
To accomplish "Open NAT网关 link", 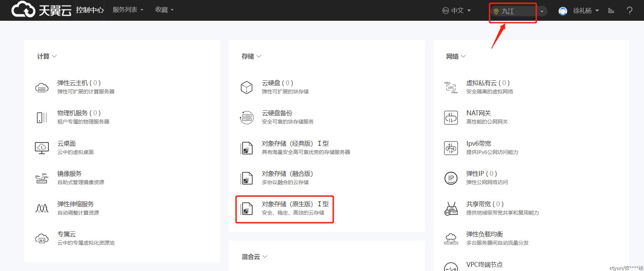I will (x=479, y=113).
